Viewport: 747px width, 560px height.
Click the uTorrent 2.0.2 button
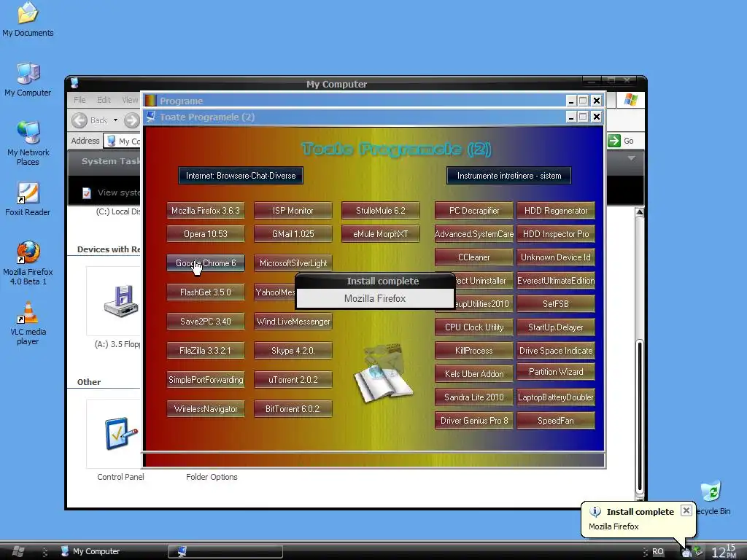pyautogui.click(x=293, y=379)
